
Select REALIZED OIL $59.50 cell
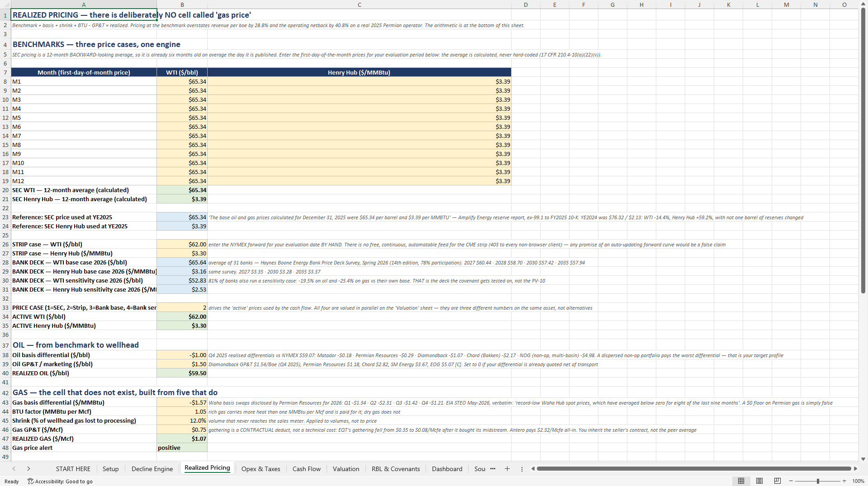[182, 373]
